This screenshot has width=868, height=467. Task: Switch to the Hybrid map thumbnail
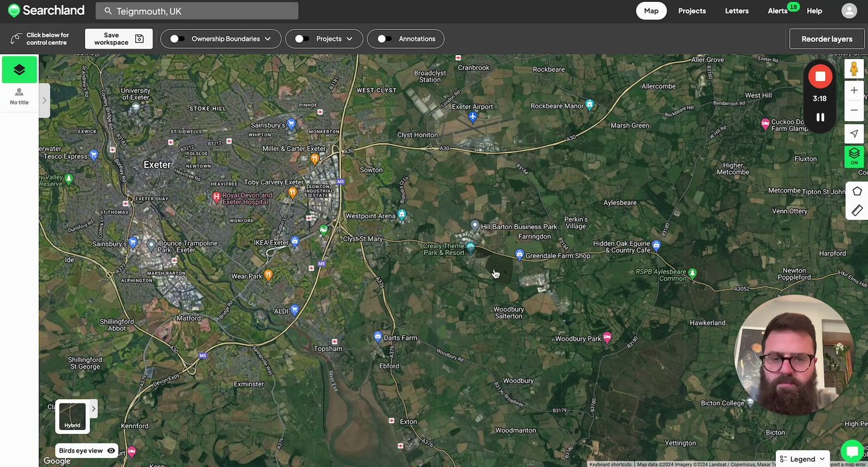point(72,416)
